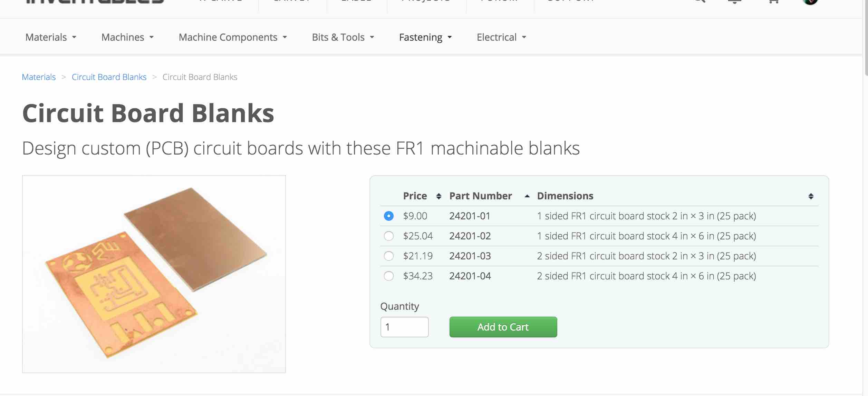Screen dimensions: 868x396
Task: Go to Materials breadcrumb link
Action: [x=39, y=77]
